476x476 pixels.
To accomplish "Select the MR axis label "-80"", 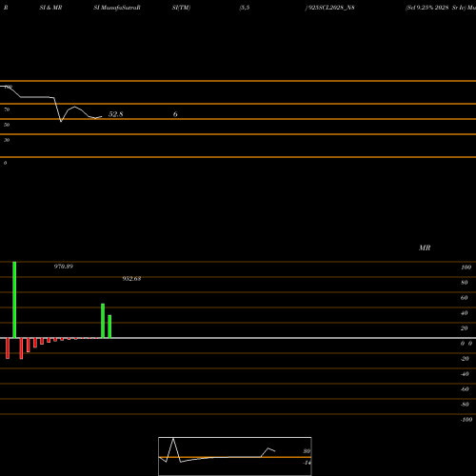I will click(x=465, y=405).
